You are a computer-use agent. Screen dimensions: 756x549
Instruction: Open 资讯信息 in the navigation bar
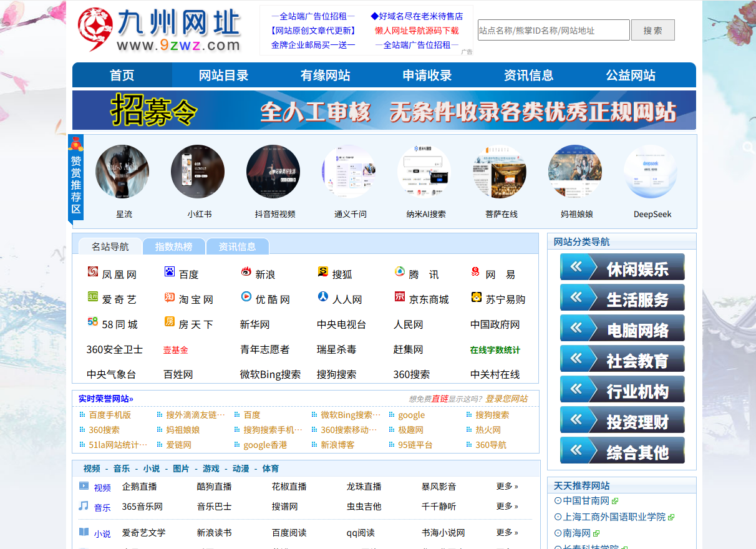(x=528, y=75)
